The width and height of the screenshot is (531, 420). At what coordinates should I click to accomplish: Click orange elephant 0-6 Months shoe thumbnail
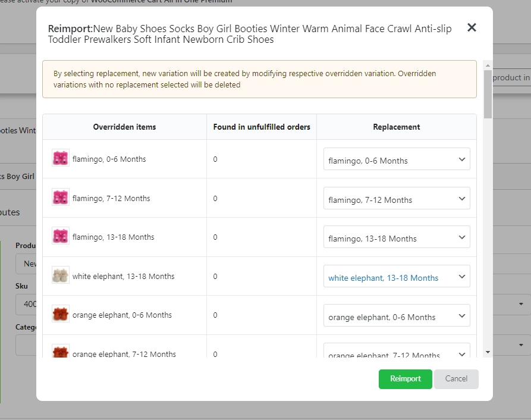pos(61,314)
